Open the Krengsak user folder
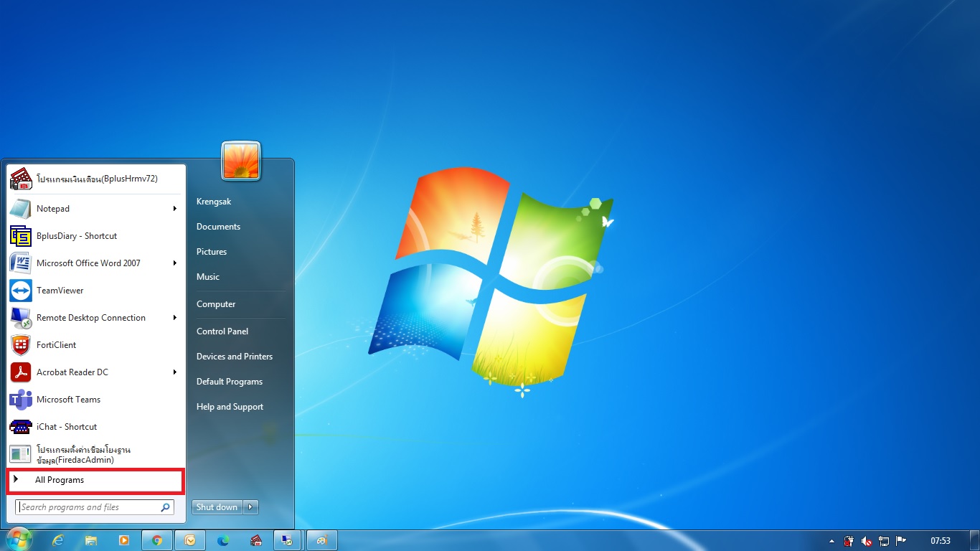The image size is (980, 551). [x=214, y=202]
